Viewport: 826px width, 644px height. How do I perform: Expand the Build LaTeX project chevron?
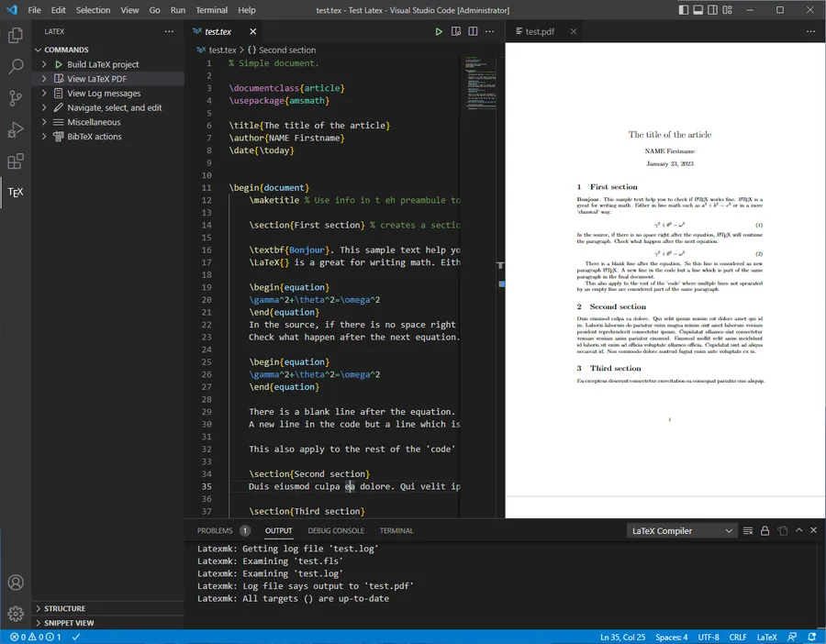coord(44,64)
